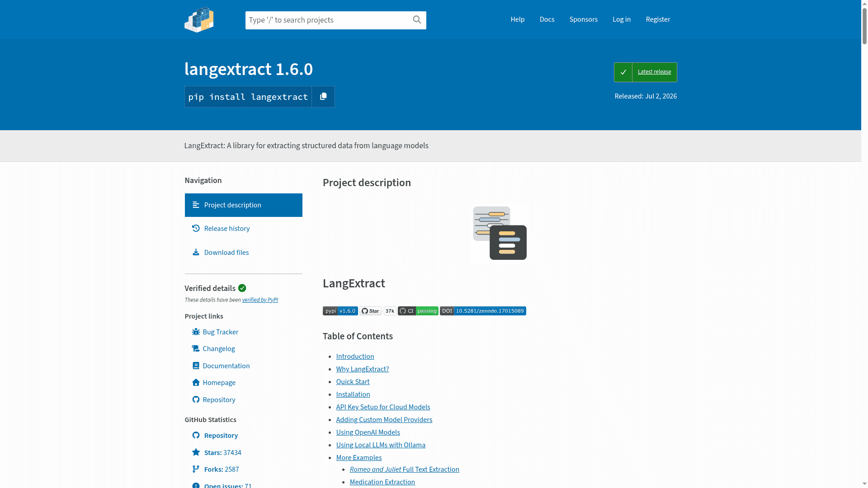868x488 pixels.
Task: Jump to Why LangExtract? section
Action: click(x=363, y=369)
